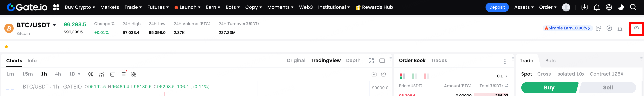Take a chart snapshot with the camera icon
This screenshot has height=96, width=644.
click(374, 74)
